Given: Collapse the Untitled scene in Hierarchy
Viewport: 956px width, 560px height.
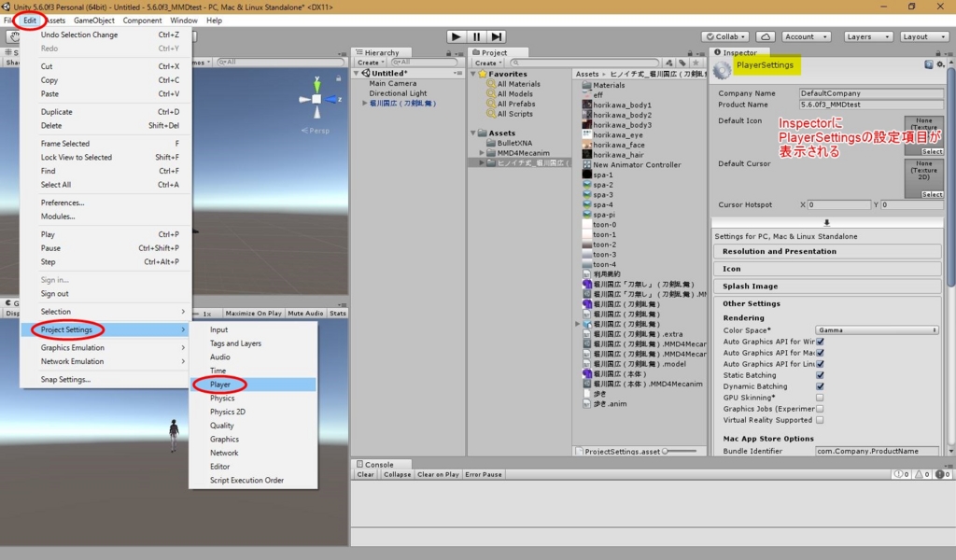Looking at the screenshot, I should [357, 73].
